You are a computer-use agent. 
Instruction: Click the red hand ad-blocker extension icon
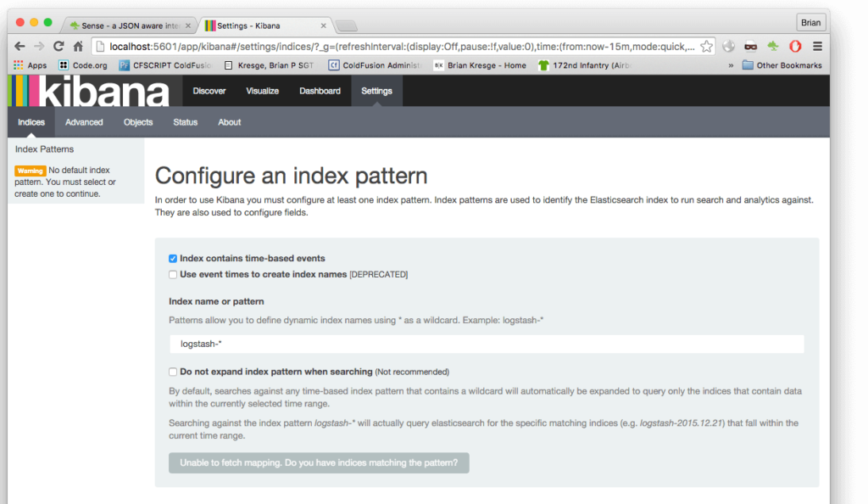(794, 46)
